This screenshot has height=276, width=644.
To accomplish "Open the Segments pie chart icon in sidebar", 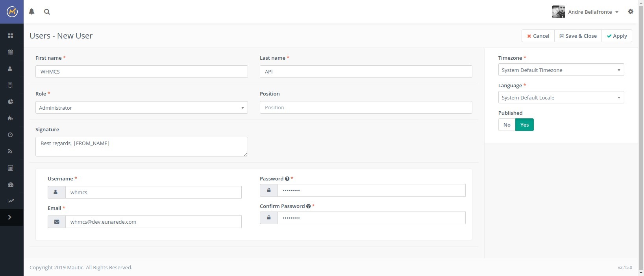I will click(11, 102).
